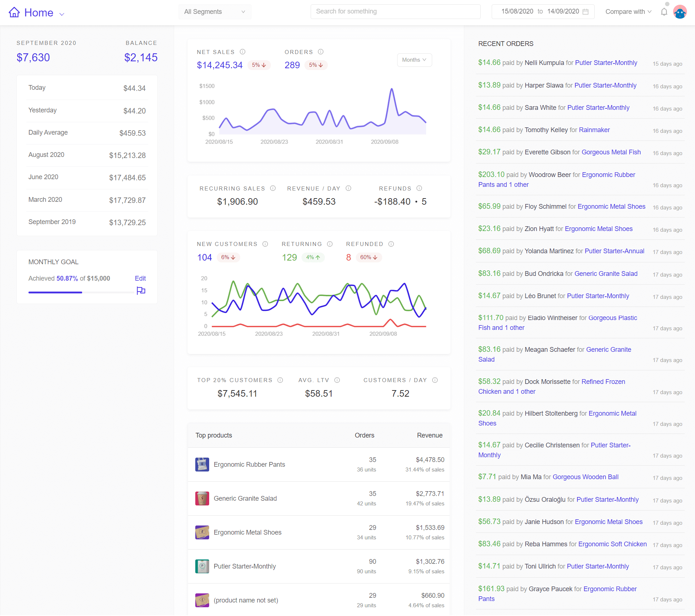This screenshot has height=616, width=695.
Task: Open the user avatar profile
Action: [x=680, y=12]
